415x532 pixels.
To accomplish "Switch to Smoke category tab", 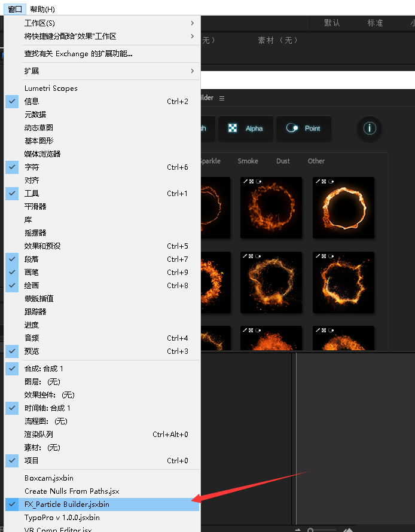I will (248, 161).
